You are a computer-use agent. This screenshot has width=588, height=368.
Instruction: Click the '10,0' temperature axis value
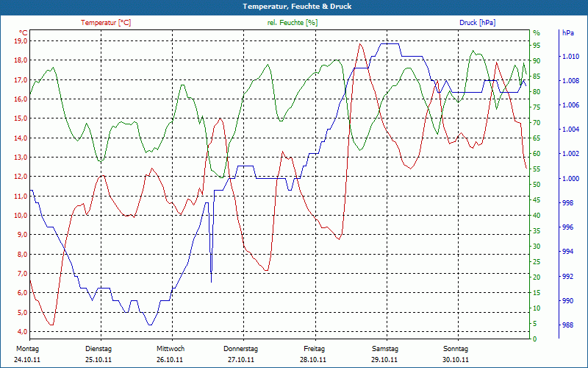click(21, 215)
